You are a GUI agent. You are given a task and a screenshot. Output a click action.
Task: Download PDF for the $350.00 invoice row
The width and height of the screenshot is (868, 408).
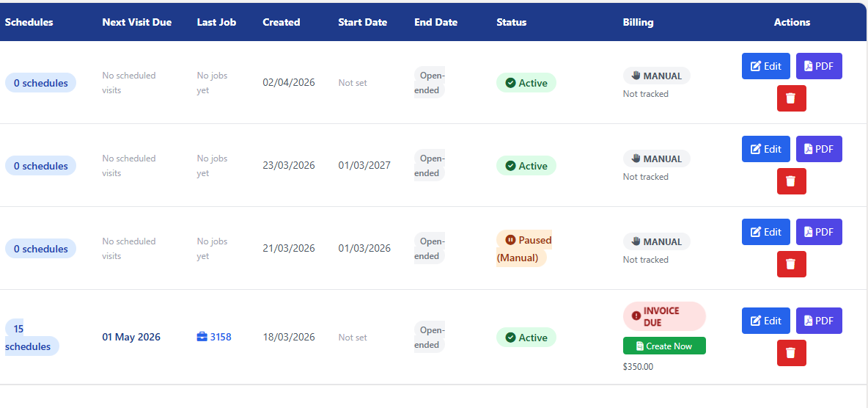(x=819, y=321)
